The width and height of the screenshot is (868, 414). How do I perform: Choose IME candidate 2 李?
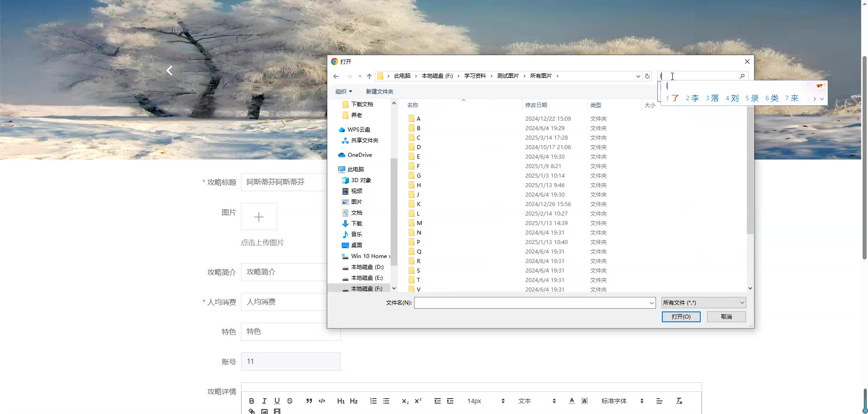coord(692,98)
